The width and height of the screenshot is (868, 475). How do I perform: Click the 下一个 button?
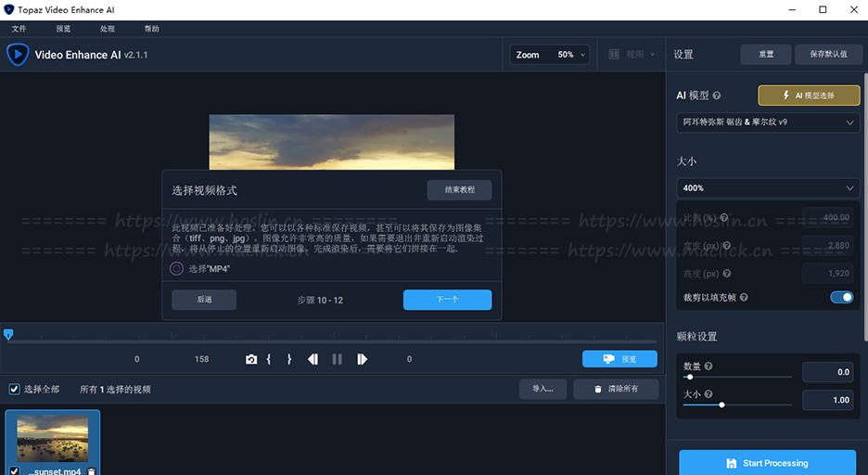(x=447, y=300)
